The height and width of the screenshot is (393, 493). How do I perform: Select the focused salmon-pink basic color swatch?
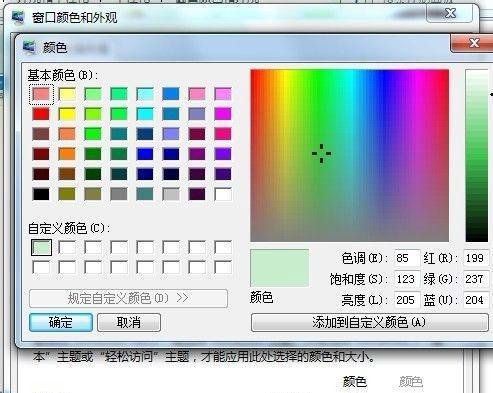click(41, 94)
